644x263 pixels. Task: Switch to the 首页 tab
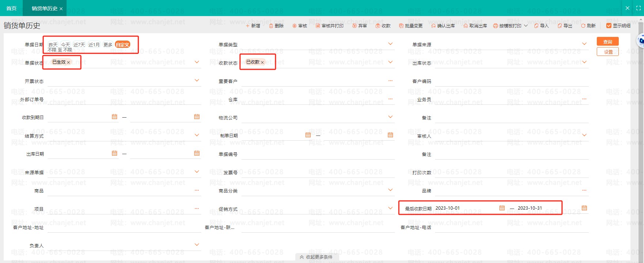coord(11,8)
